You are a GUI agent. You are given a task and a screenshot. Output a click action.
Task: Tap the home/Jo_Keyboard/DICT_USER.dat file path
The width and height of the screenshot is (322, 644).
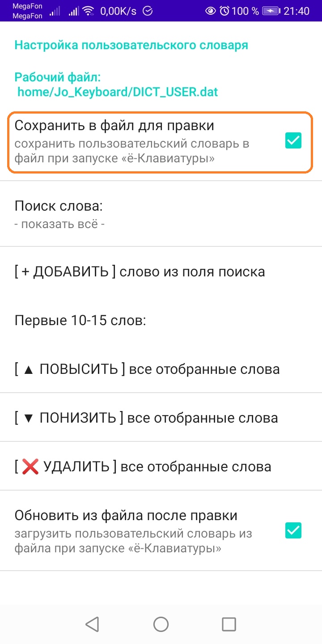click(x=118, y=92)
